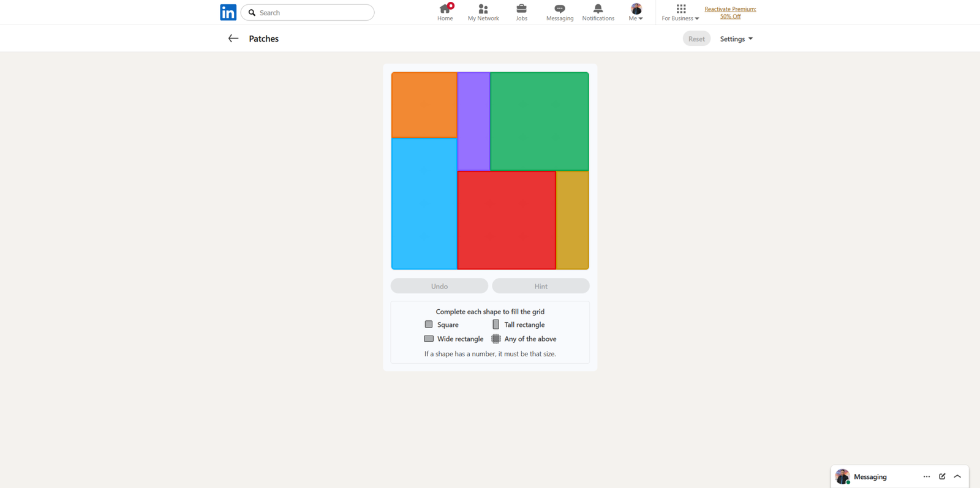
Task: Open the Settings dropdown
Action: pyautogui.click(x=736, y=39)
